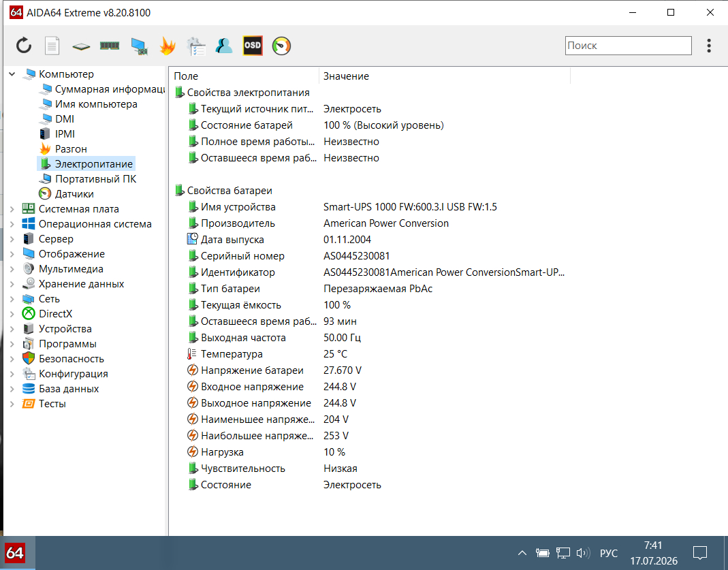Click the Устройства device icon
728x570 pixels.
pyautogui.click(x=29, y=329)
